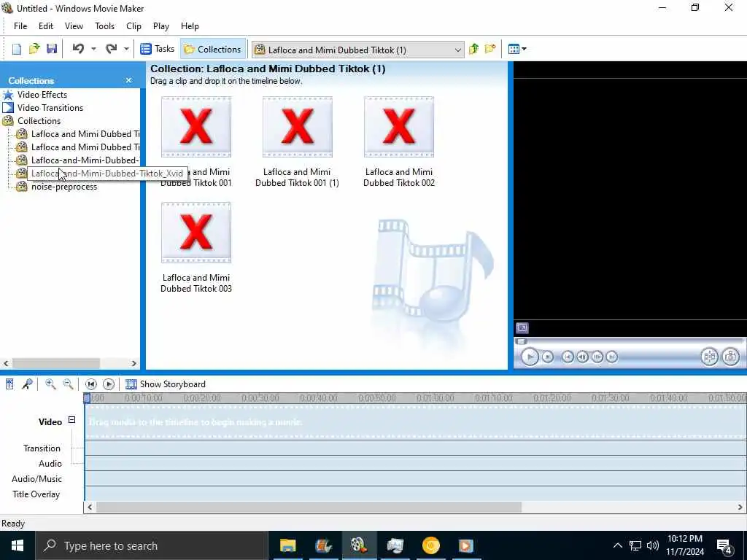Take a picture from the preview
The height and width of the screenshot is (560, 747).
pos(731,357)
